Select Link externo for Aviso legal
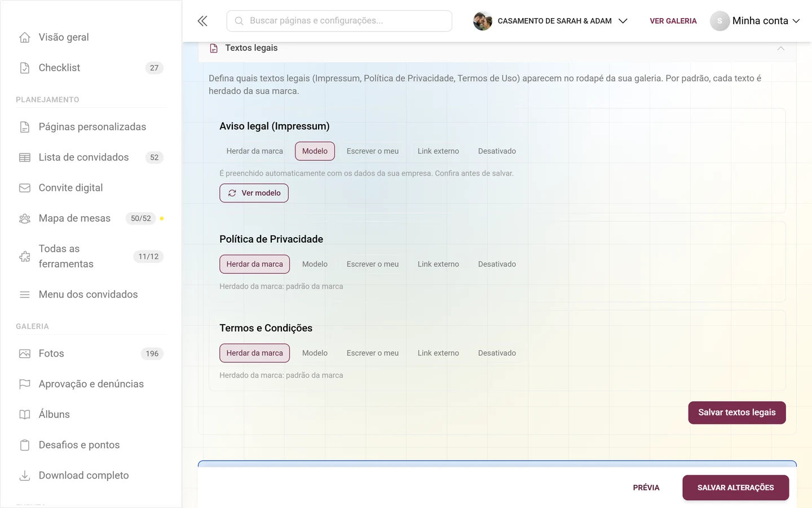The image size is (812, 508). [438, 151]
